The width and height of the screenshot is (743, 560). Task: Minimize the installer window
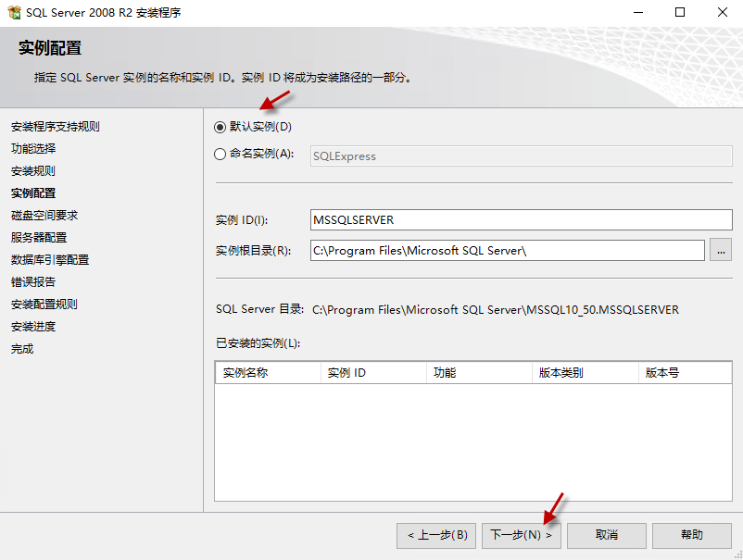pos(638,13)
